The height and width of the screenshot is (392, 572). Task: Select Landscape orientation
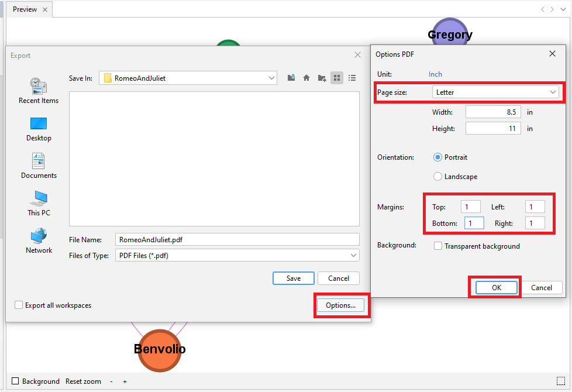pyautogui.click(x=437, y=176)
